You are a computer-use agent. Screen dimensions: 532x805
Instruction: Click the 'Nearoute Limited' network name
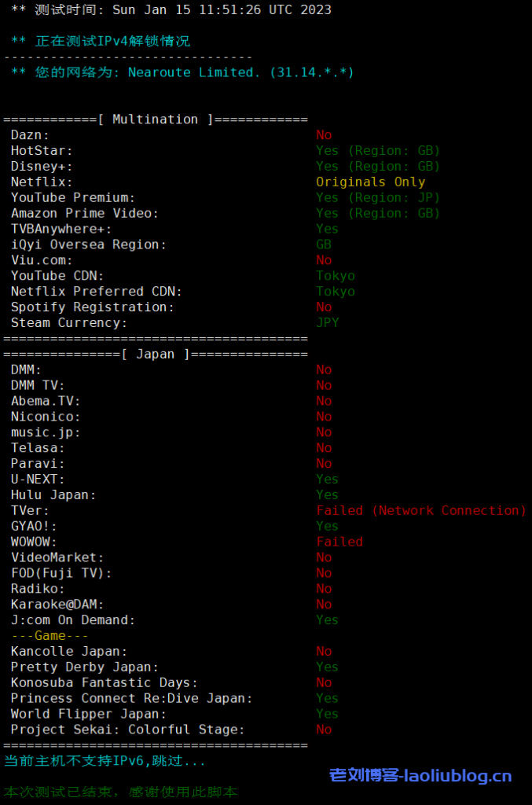pos(193,72)
